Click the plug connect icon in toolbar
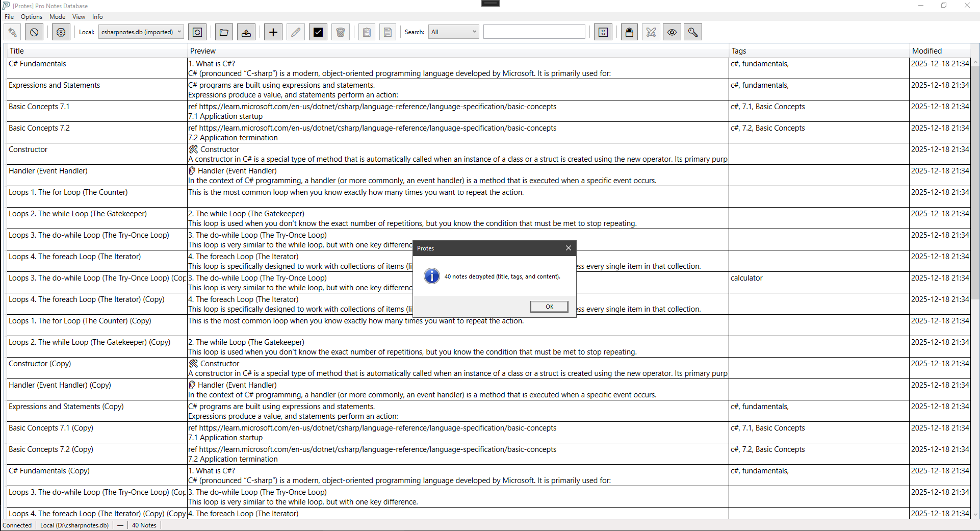 [13, 32]
